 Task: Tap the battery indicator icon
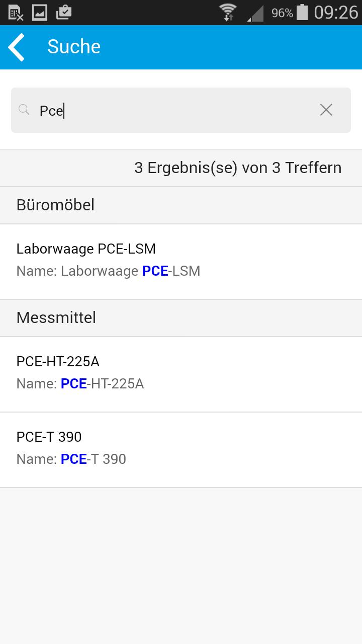coord(302,12)
